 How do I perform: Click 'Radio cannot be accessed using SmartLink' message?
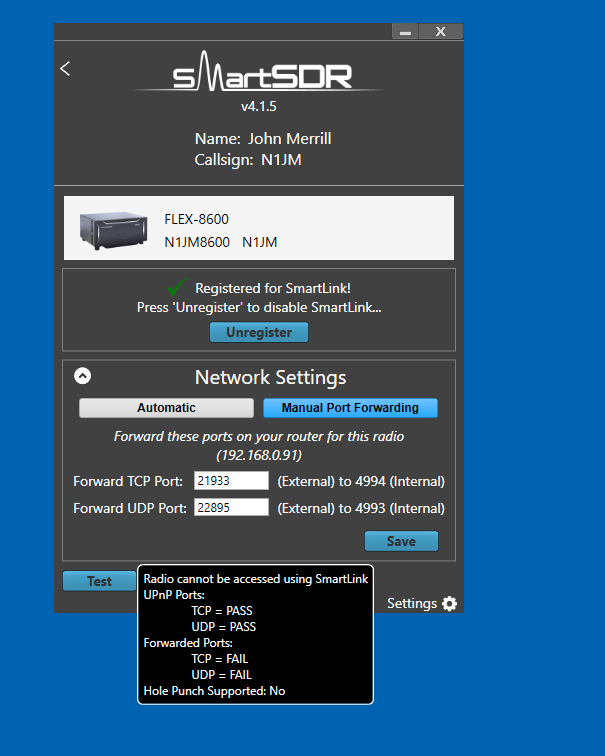click(255, 579)
